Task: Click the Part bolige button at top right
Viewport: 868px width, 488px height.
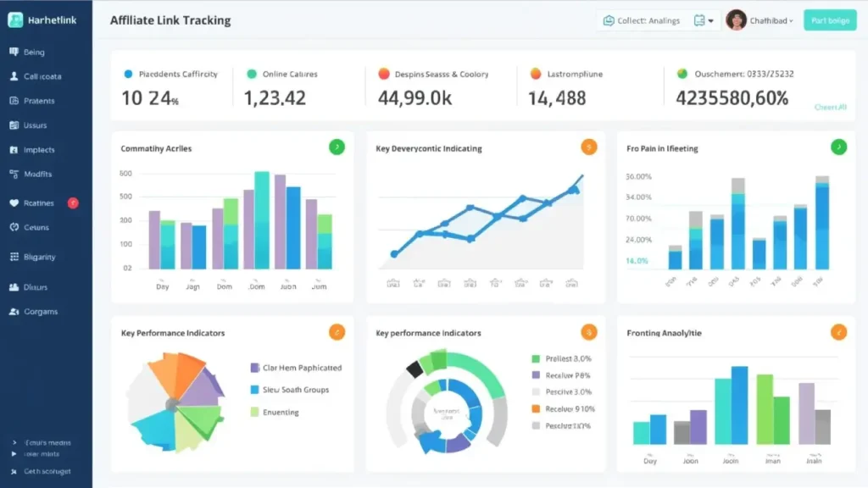Action: click(830, 20)
